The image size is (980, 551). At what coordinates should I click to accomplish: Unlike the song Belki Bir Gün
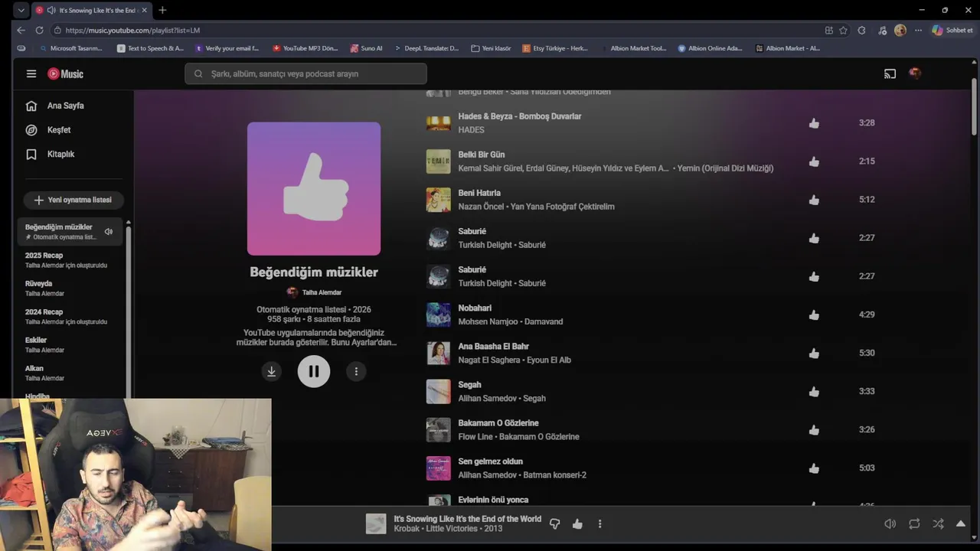point(814,161)
